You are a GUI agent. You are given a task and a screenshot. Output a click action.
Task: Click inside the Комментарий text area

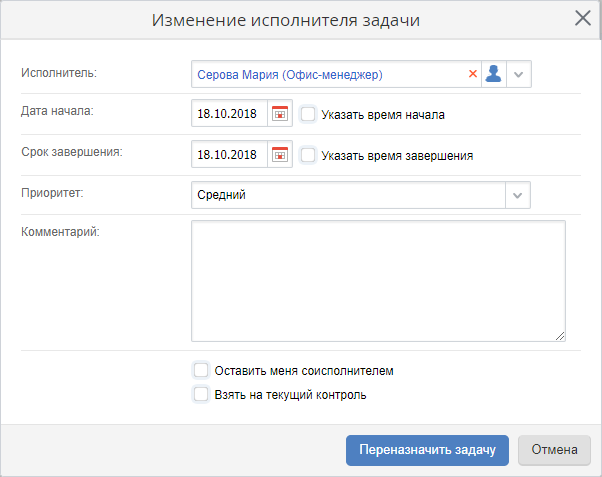tap(378, 281)
